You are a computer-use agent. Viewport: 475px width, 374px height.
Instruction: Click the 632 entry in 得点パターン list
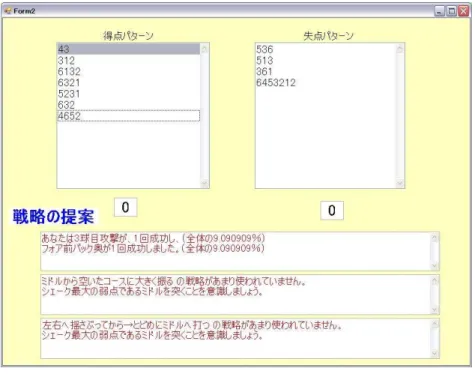(x=129, y=105)
